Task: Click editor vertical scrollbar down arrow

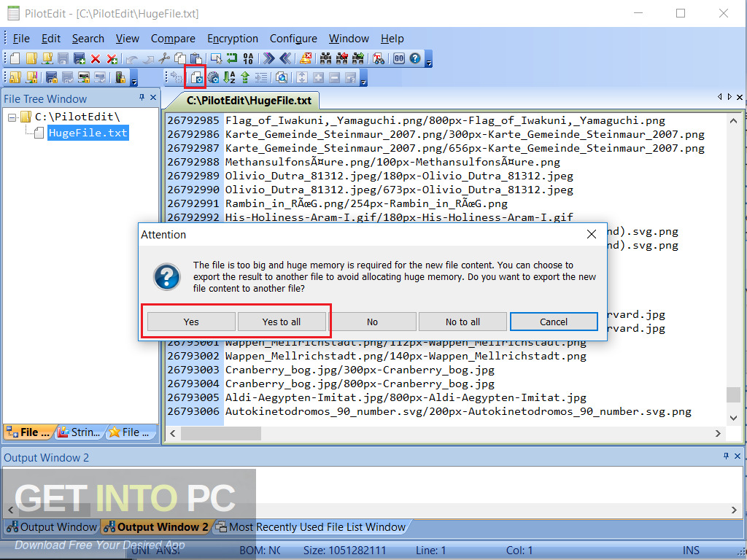Action: coord(733,418)
